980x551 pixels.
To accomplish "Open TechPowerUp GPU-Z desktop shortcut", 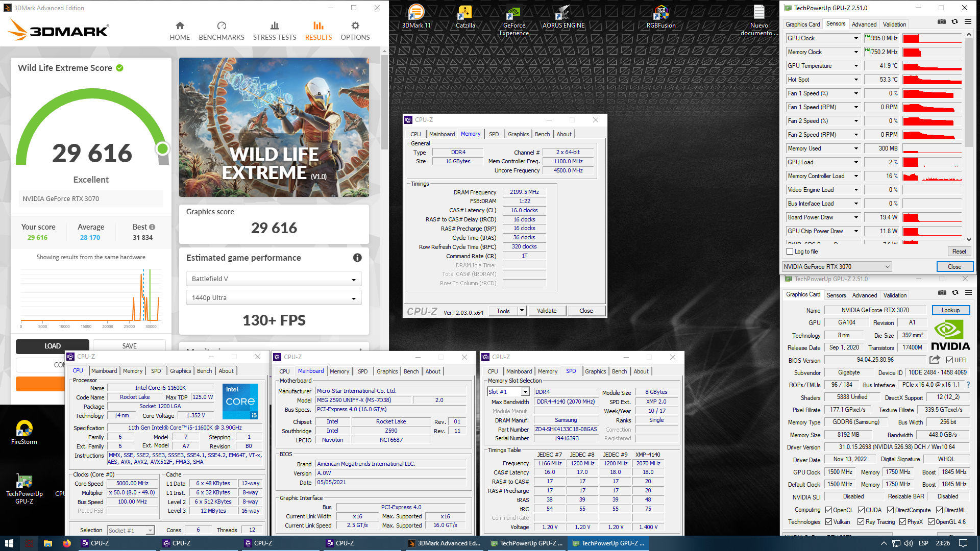I will pos(24,489).
